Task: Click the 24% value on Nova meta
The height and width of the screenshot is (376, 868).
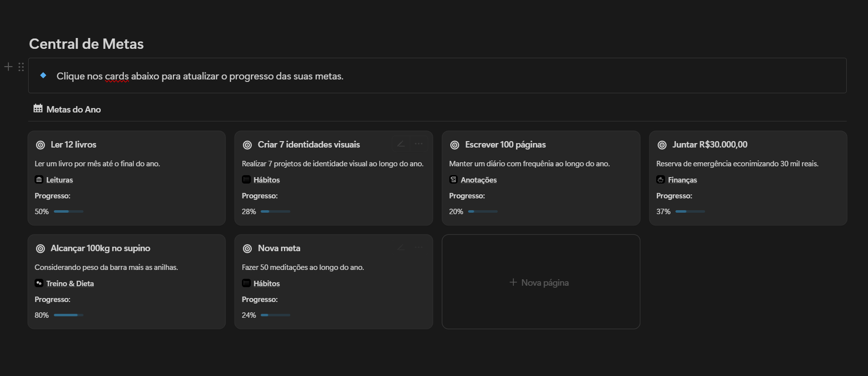Action: click(249, 315)
